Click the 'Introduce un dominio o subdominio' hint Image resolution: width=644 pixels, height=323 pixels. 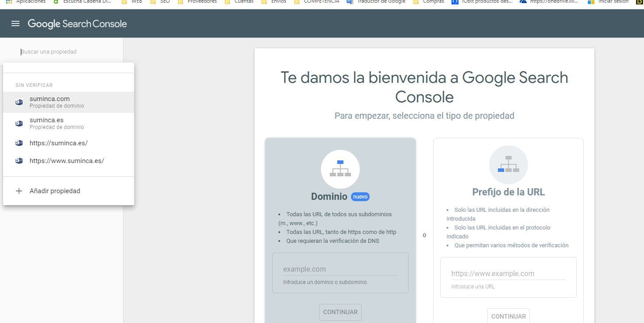325,282
